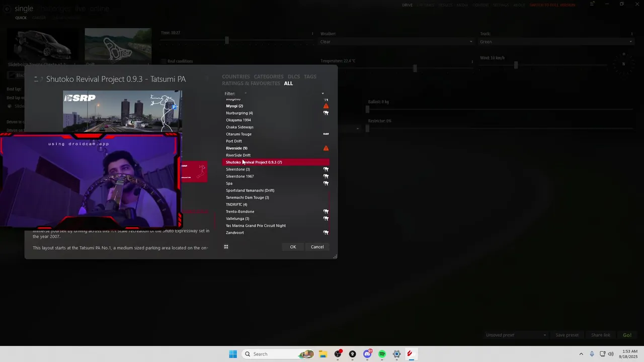Select the Osaka Sideways track row
Image resolution: width=644 pixels, height=362 pixels.
[x=276, y=127]
